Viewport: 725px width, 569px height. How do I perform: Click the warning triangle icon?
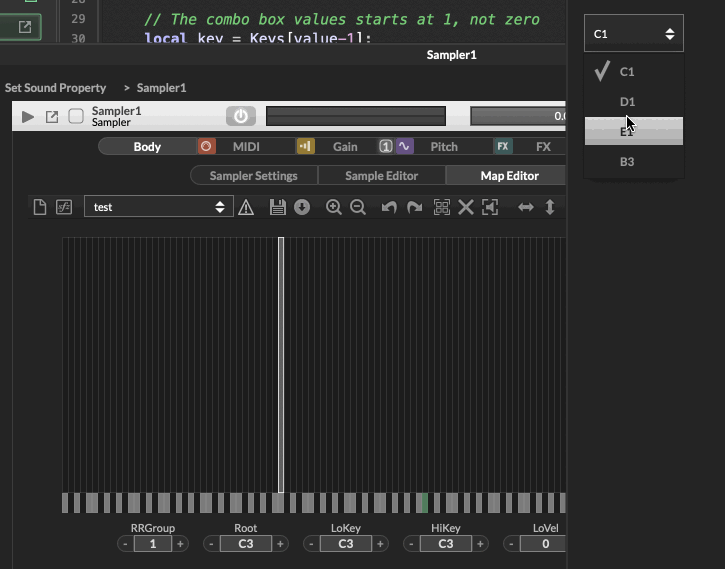[x=246, y=208]
